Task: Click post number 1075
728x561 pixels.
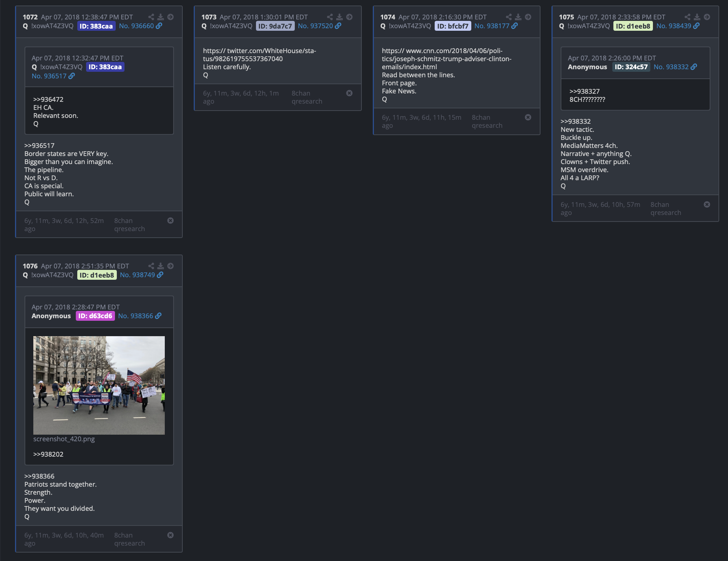Action: 567,17
